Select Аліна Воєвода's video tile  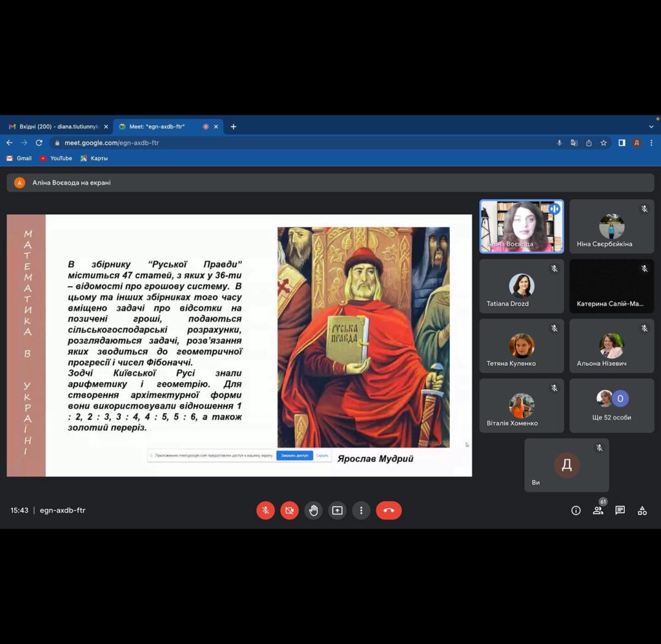click(x=522, y=226)
